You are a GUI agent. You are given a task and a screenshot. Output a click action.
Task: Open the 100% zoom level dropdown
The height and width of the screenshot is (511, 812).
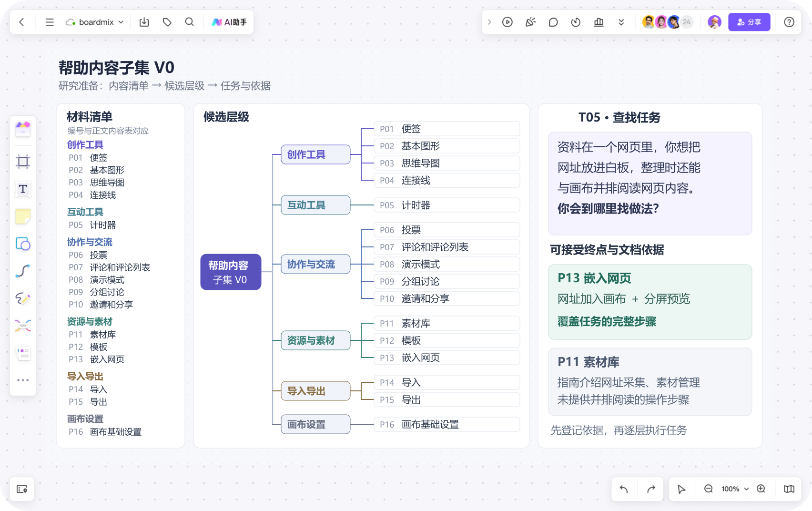click(x=735, y=489)
